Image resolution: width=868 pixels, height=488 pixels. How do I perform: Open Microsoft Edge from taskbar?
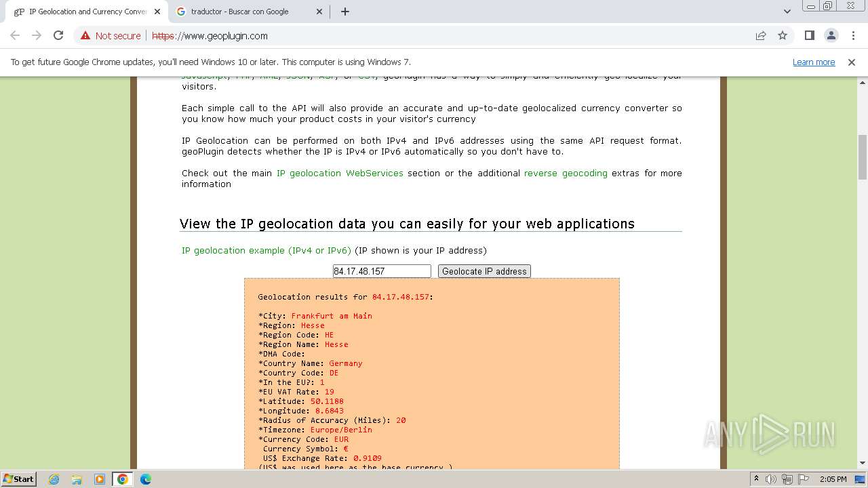click(145, 479)
